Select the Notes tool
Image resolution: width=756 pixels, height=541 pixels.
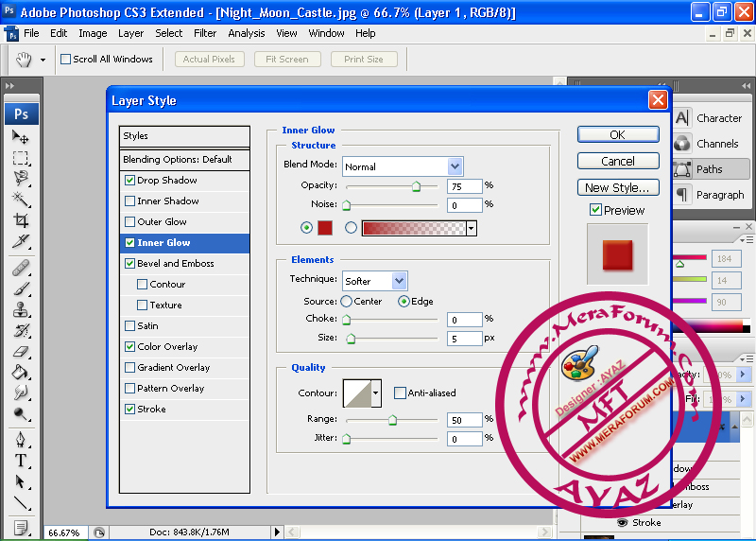(20, 528)
